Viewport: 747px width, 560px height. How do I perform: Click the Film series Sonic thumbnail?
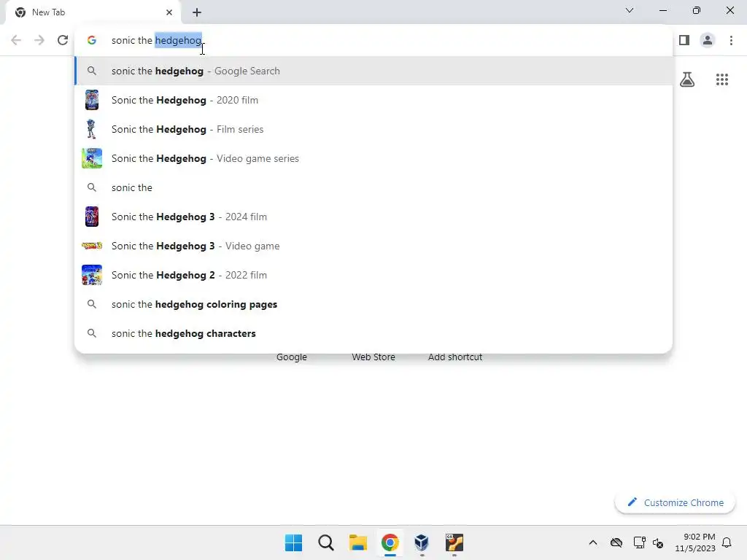click(x=92, y=129)
